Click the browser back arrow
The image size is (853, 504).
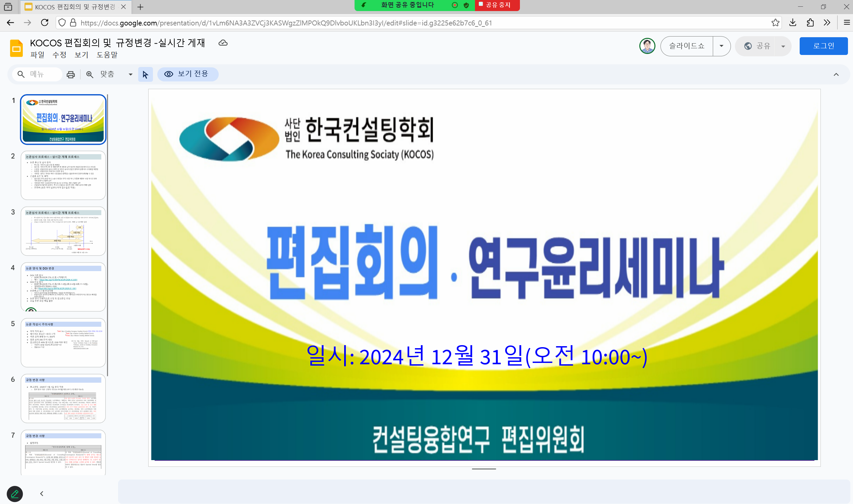pyautogui.click(x=10, y=23)
